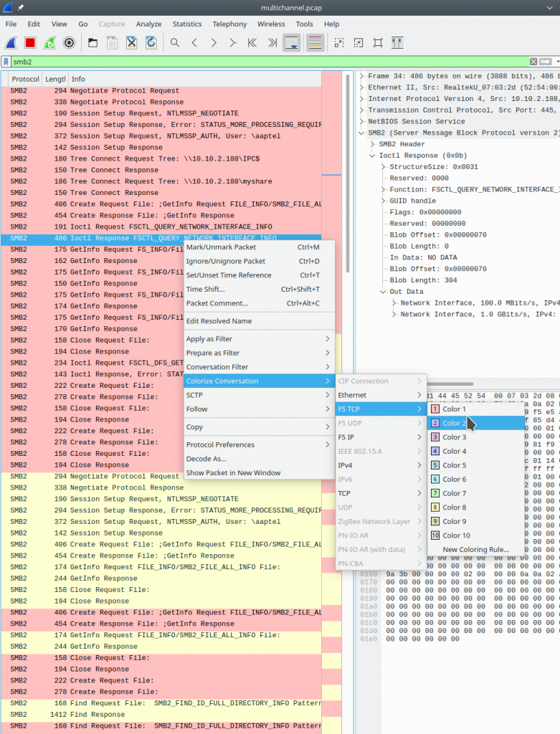Apply the display filter arrow
Screen dimensions: 560x734
[546, 62]
